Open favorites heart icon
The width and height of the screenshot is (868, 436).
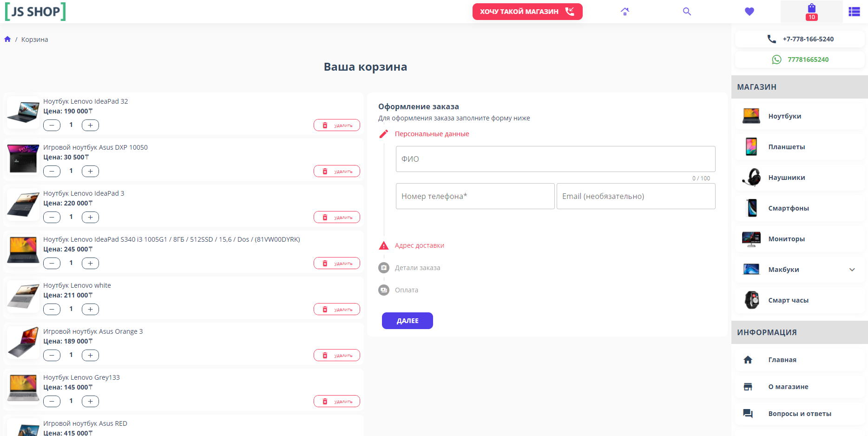750,12
